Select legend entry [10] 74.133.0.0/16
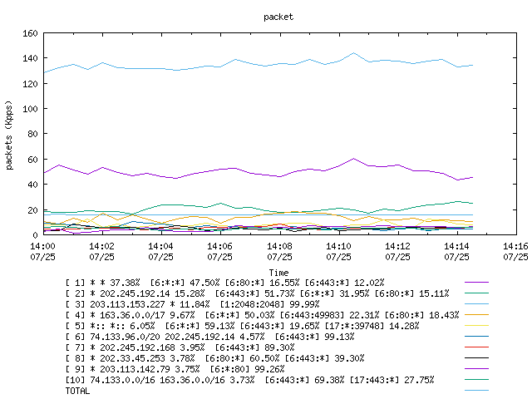 click(122, 381)
